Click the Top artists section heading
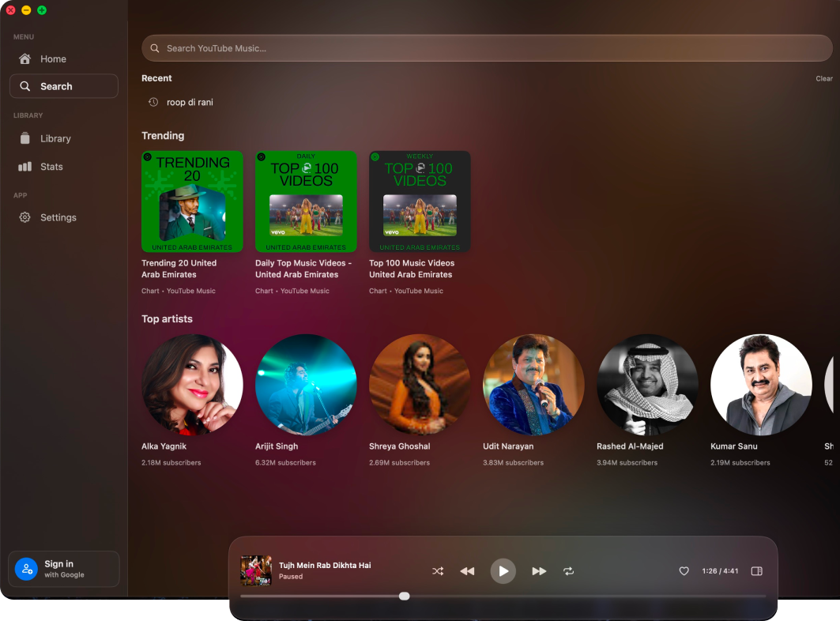 click(x=167, y=319)
